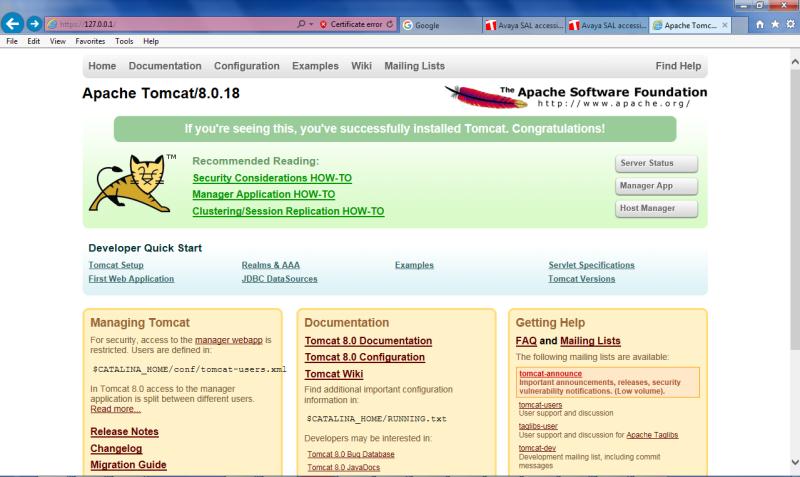Viewport: 800px width, 477px height.
Task: Open Tomcat Wiki link
Action: click(x=334, y=374)
